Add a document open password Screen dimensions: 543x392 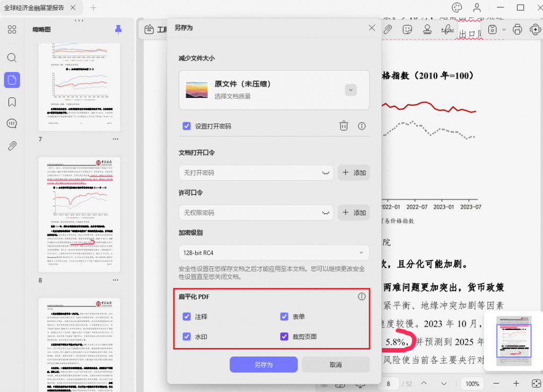(354, 173)
